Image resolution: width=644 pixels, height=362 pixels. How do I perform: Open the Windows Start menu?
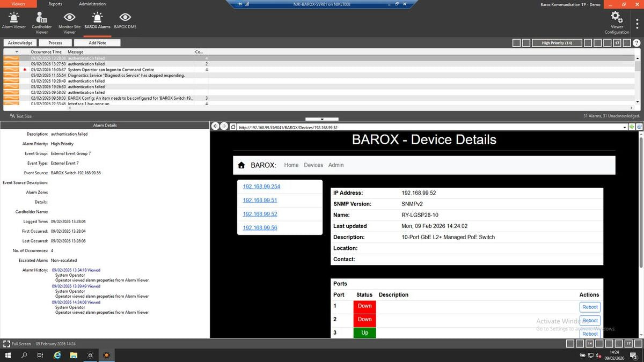tap(8, 355)
